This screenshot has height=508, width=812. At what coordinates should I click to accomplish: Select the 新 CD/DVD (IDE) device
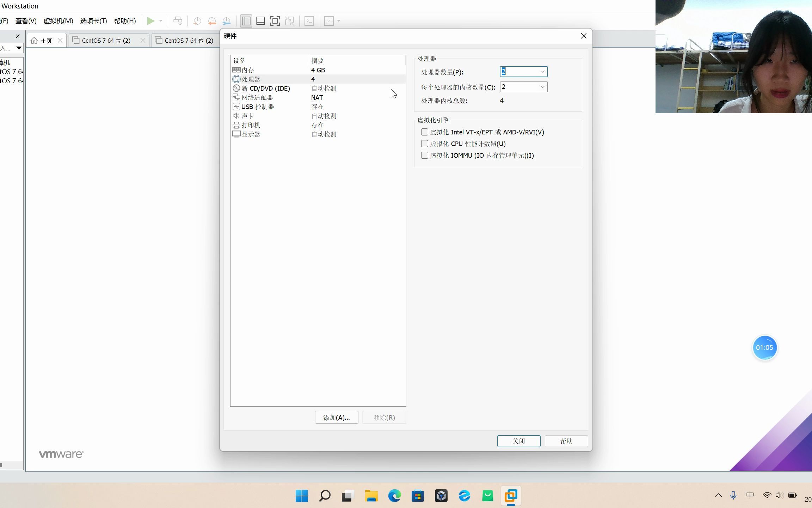click(x=318, y=88)
